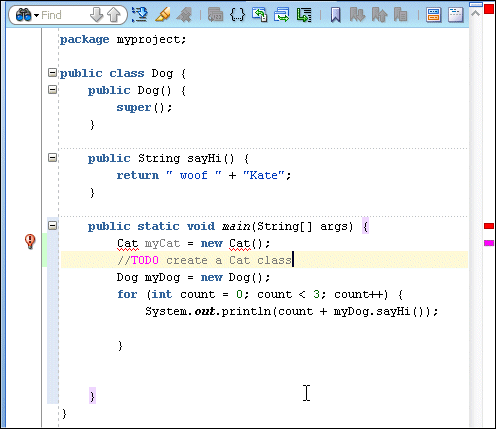Click the orange panel icon in toolbar
The image size is (496, 429).
point(433,15)
